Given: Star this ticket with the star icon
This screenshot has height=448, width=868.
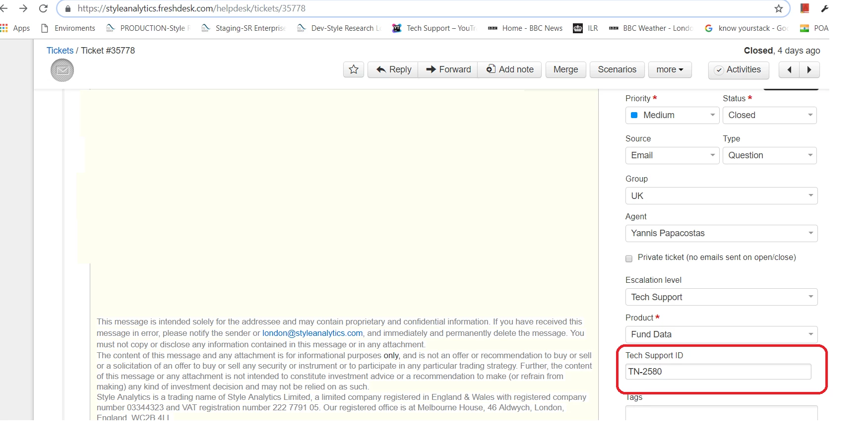Looking at the screenshot, I should [354, 69].
